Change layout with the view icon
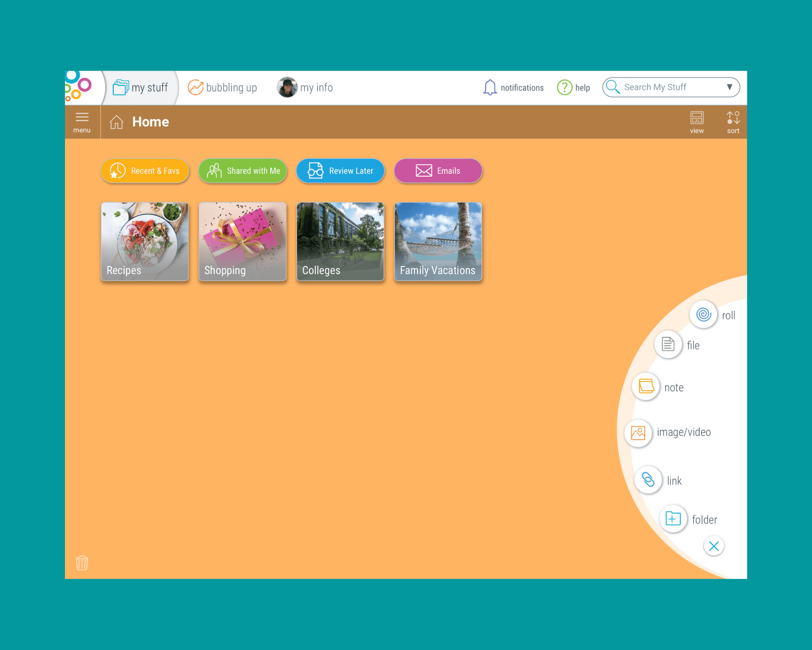The height and width of the screenshot is (650, 812). click(x=697, y=122)
